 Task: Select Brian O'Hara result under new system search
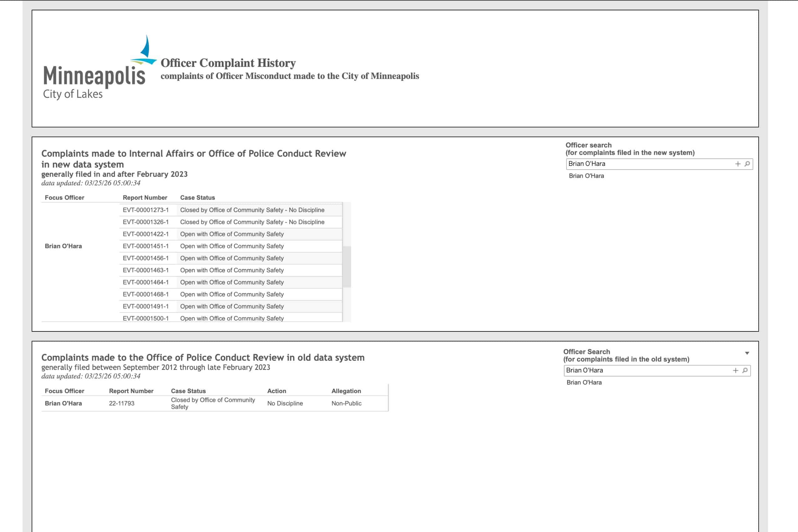click(x=586, y=176)
